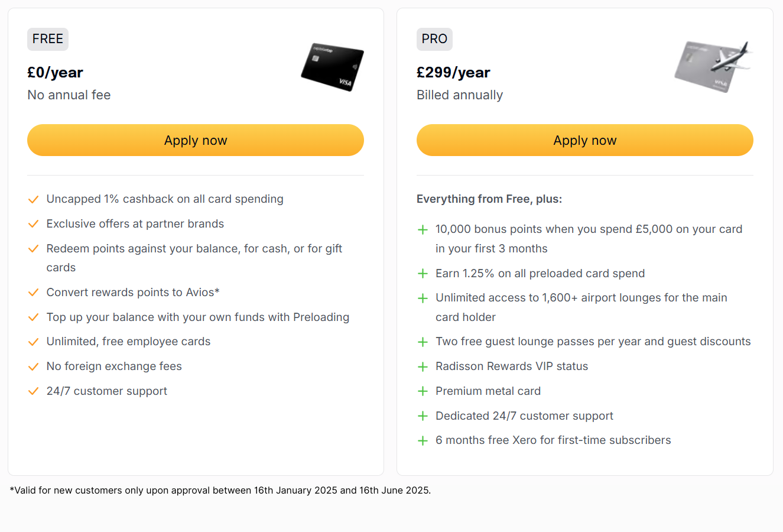This screenshot has width=783, height=532.
Task: Click Two free guest lounge passes text
Action: tap(593, 342)
